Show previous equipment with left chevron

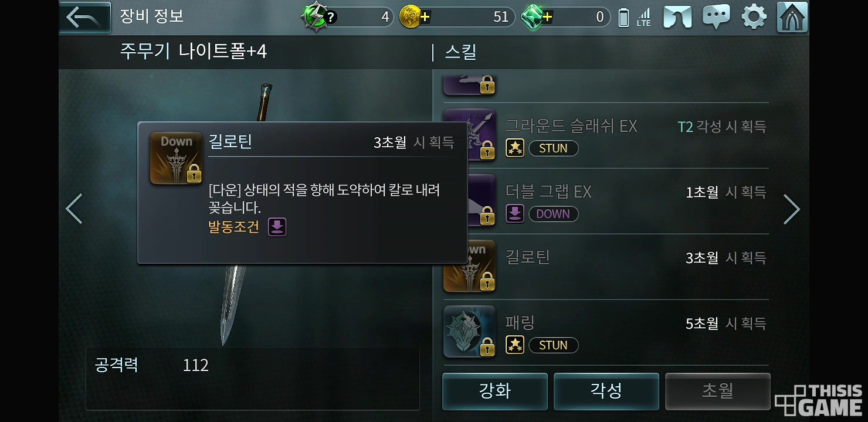74,209
